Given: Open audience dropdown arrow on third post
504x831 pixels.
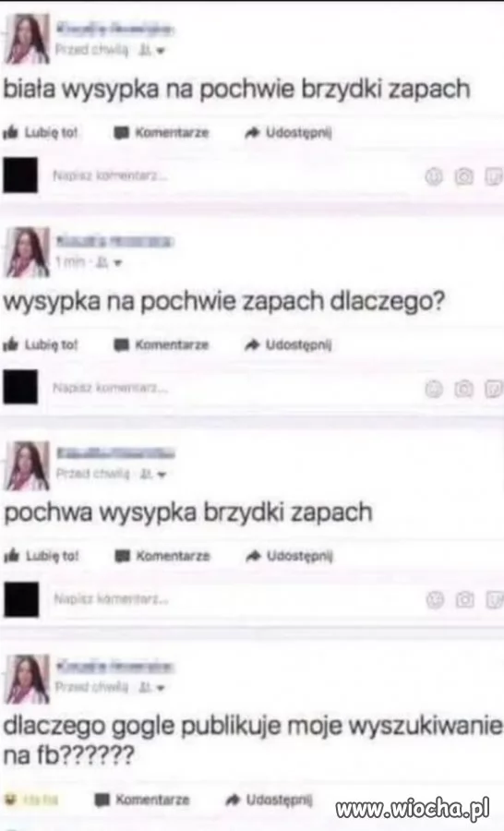Looking at the screenshot, I should click(162, 475).
